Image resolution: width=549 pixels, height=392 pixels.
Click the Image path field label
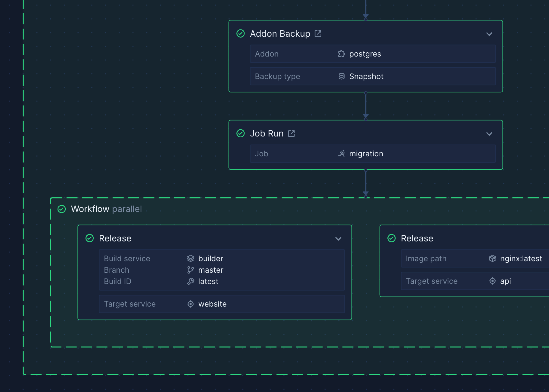coord(426,259)
